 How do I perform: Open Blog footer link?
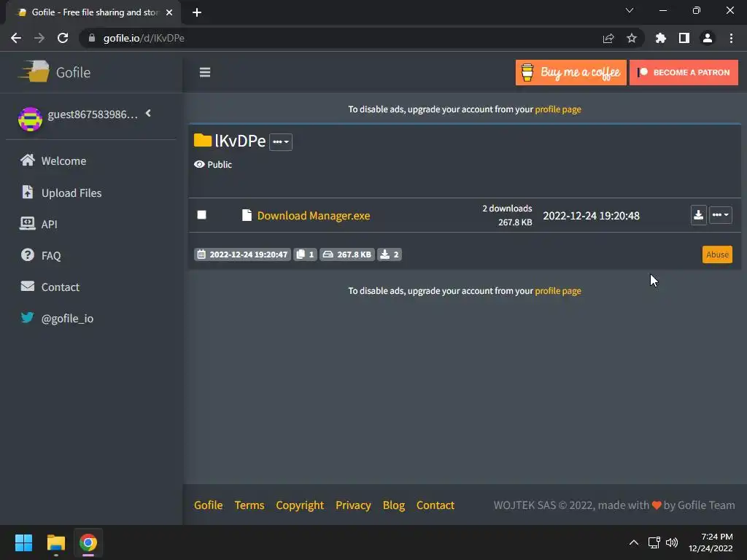click(394, 505)
